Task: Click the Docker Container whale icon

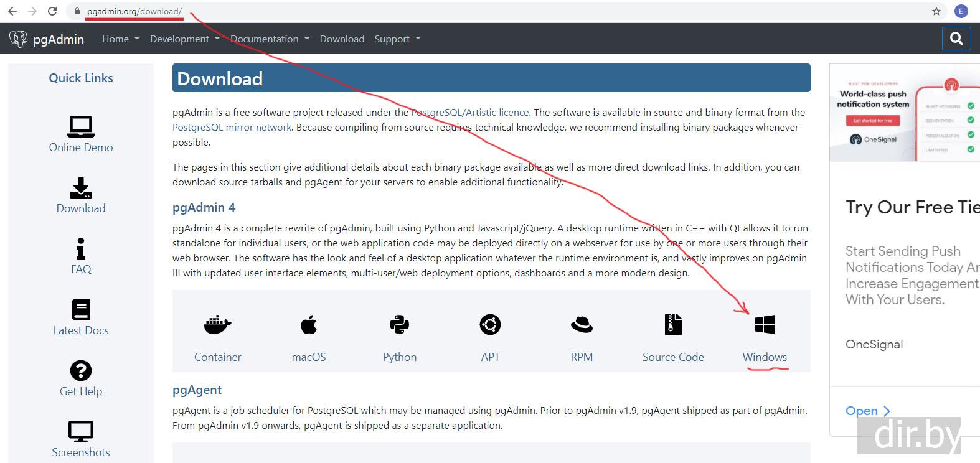Action: click(x=217, y=324)
